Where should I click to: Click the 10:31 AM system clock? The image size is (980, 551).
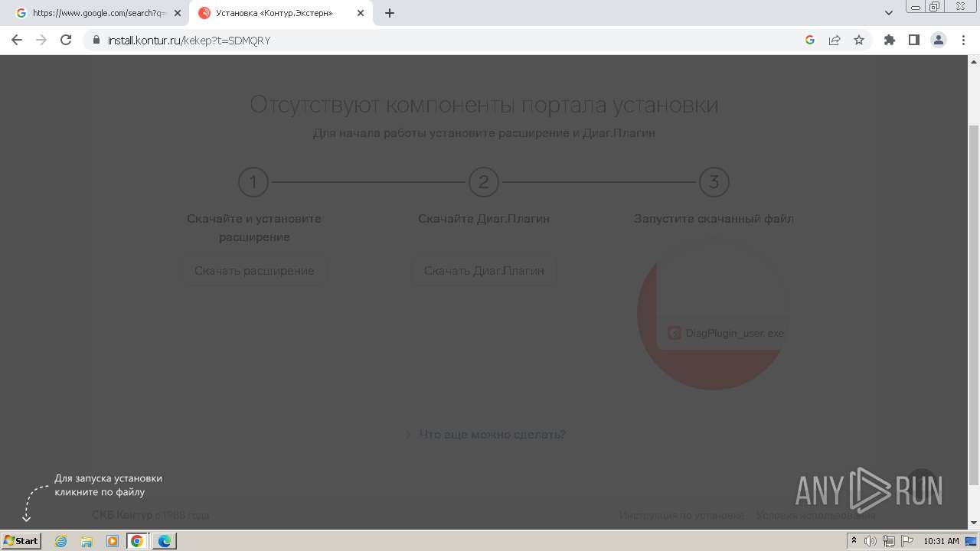(x=941, y=541)
